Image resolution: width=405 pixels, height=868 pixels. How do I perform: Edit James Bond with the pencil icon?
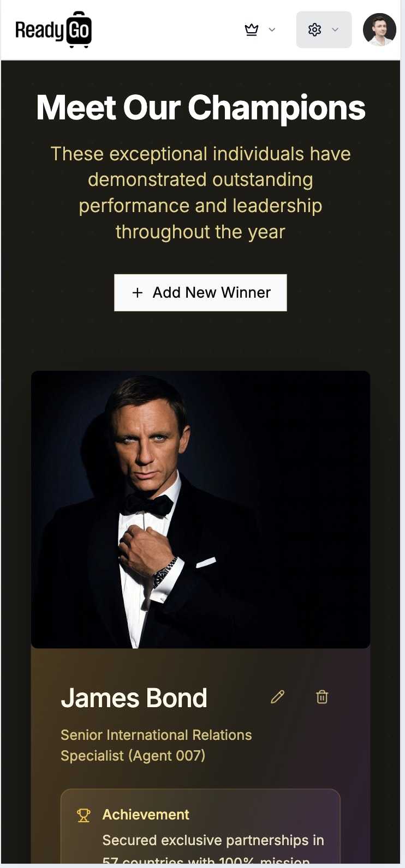pos(278,697)
